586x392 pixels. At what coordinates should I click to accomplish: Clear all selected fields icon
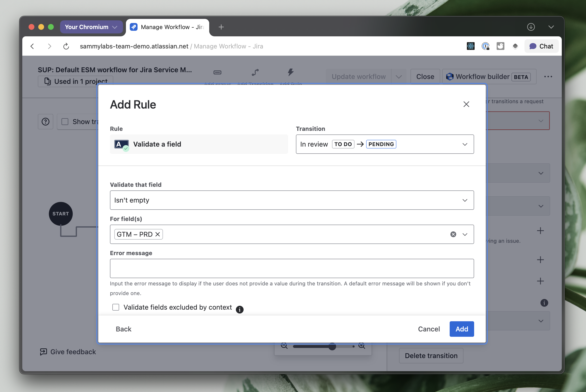[453, 234]
